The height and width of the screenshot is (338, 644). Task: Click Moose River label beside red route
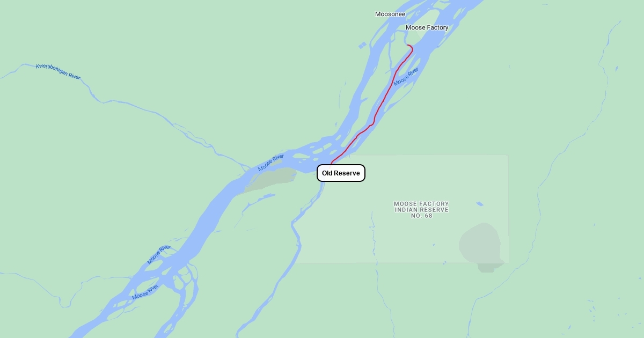[406, 77]
